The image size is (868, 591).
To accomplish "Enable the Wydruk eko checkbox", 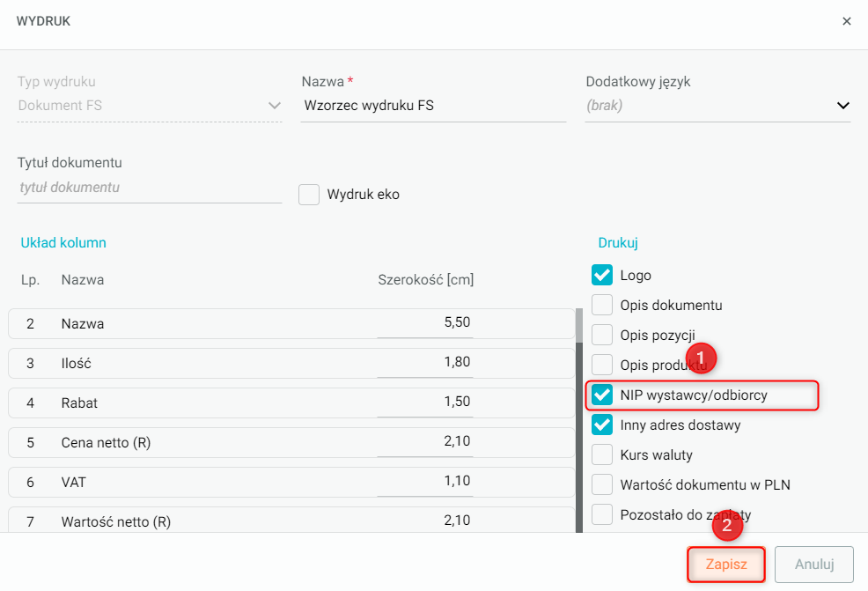I will (x=309, y=195).
